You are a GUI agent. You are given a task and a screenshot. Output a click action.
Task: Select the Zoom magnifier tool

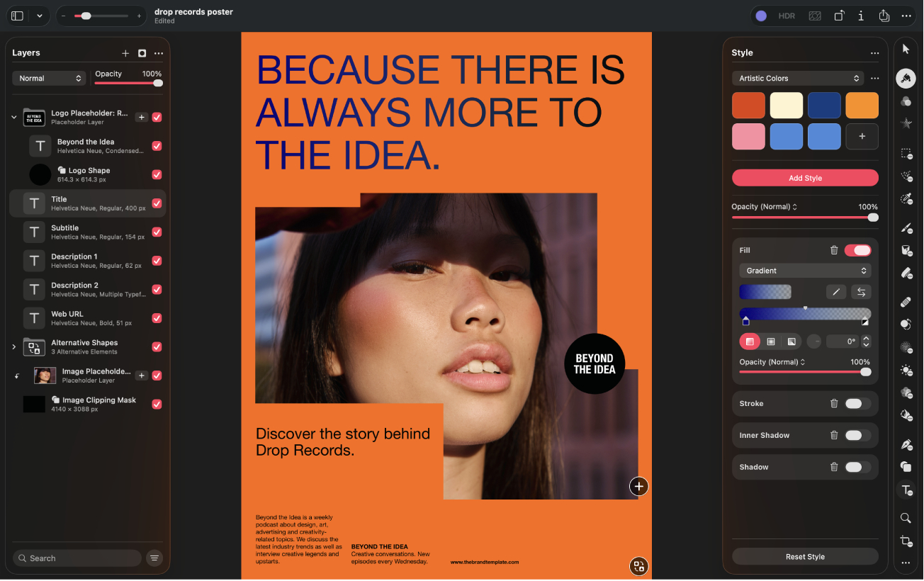click(x=906, y=519)
